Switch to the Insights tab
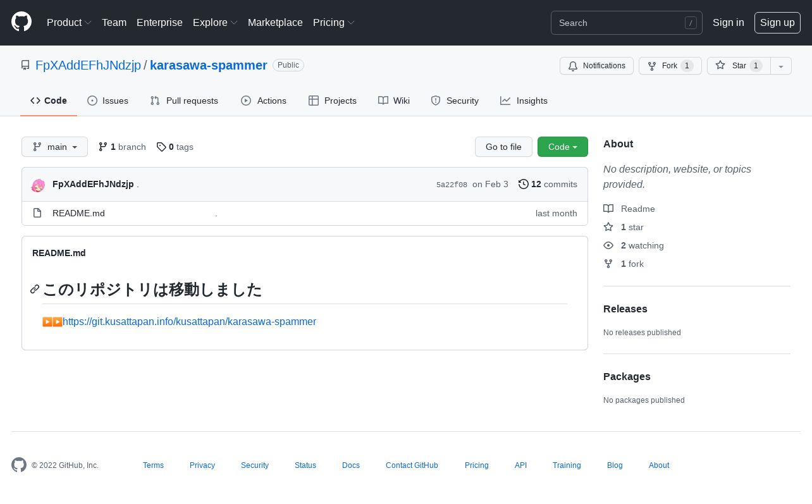 point(524,101)
